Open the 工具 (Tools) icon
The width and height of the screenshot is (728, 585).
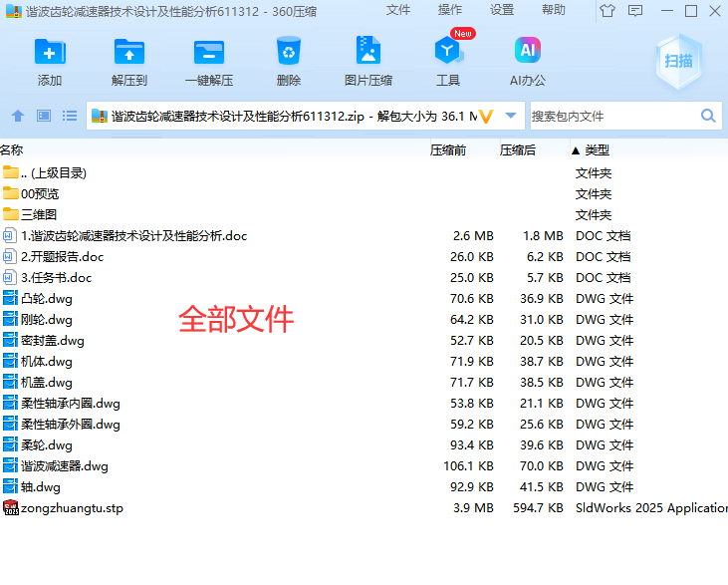[x=448, y=51]
